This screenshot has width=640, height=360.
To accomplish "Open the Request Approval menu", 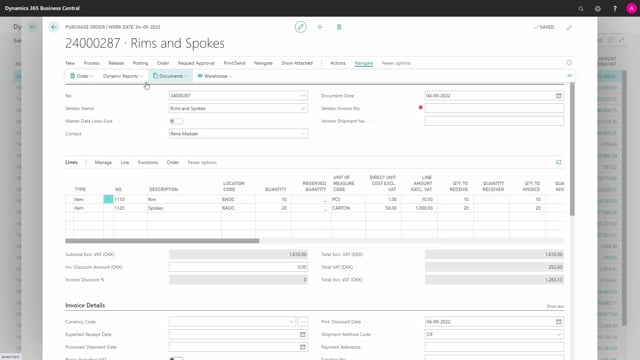I will 196,63.
